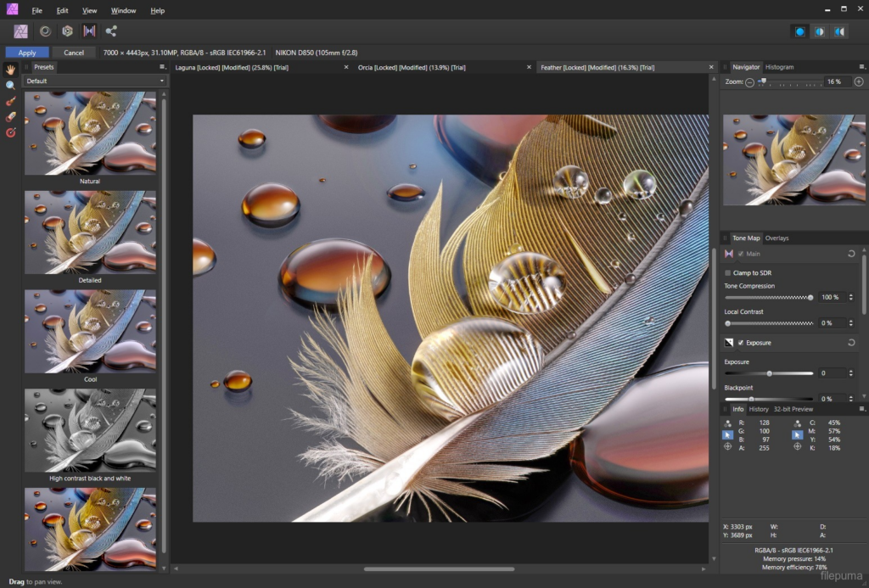Open the Window menu
Viewport: 869px width, 588px height.
pyautogui.click(x=123, y=11)
